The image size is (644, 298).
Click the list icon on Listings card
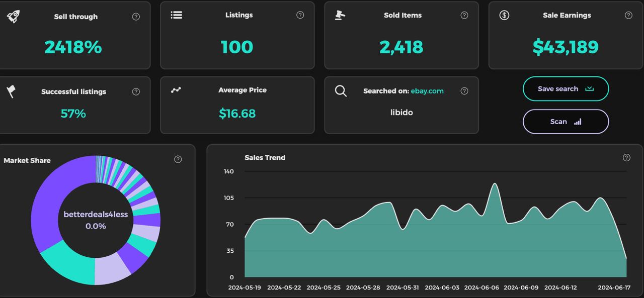(176, 15)
